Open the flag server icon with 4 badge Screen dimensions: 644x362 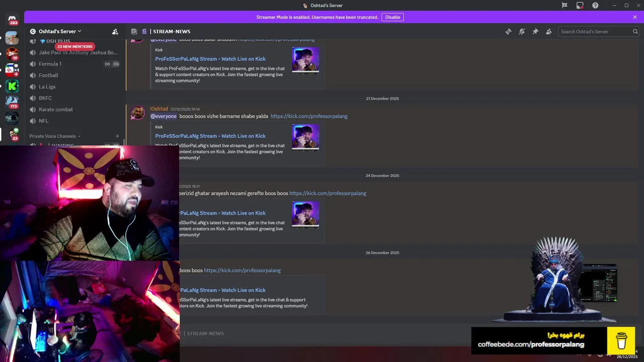pos(12,70)
